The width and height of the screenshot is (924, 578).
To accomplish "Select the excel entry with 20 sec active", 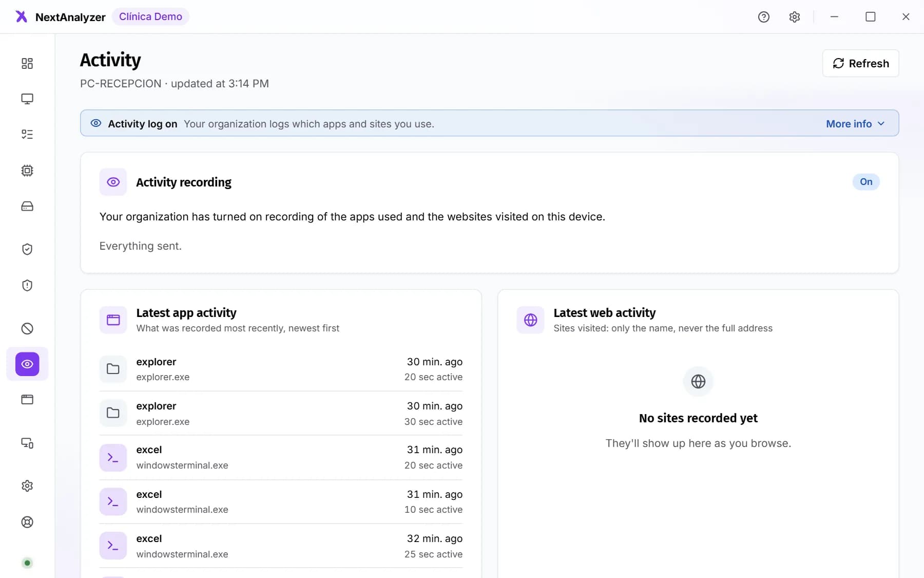I will [281, 457].
